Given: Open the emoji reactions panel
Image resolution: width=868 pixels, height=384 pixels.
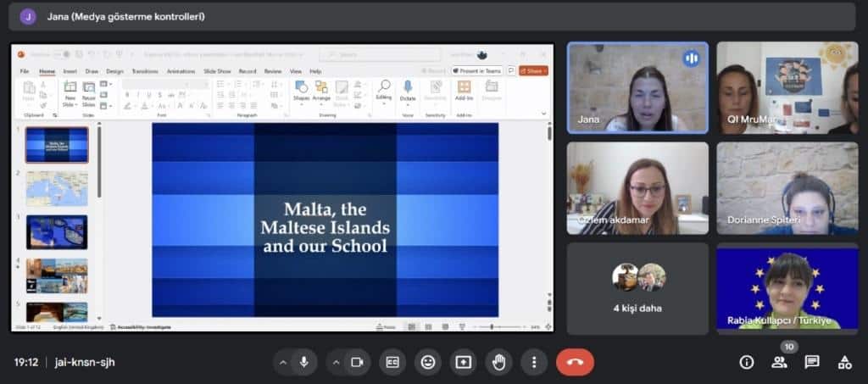Looking at the screenshot, I should point(428,362).
